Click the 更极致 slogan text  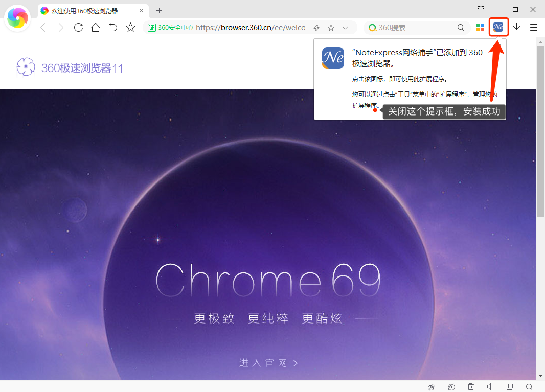[214, 318]
